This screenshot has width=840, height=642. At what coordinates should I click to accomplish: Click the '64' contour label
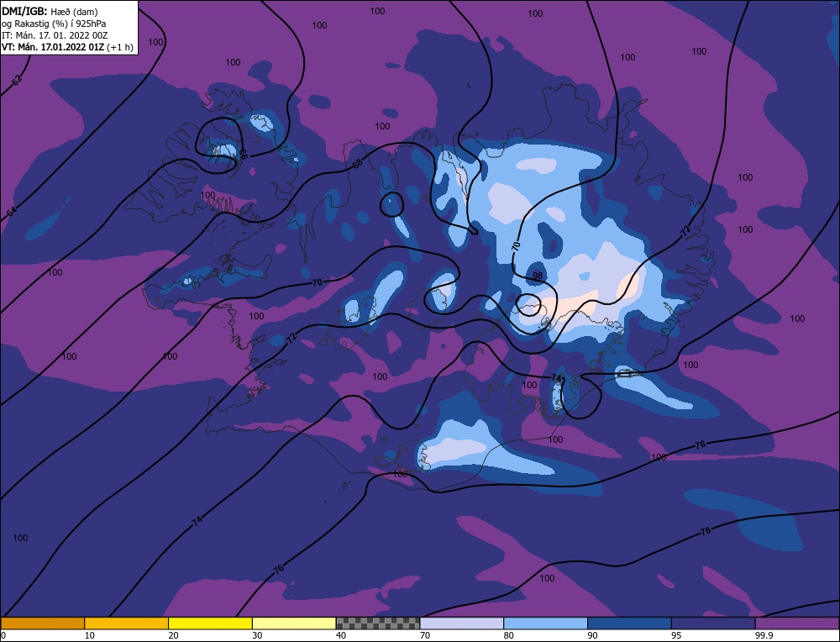pos(12,213)
